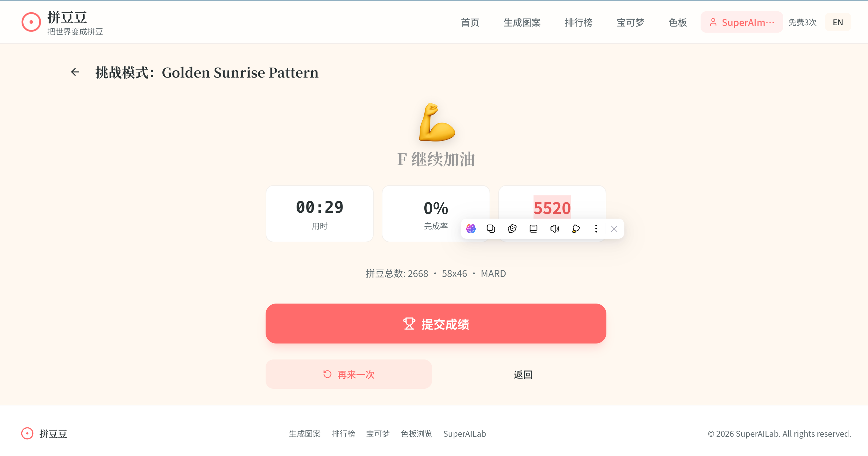The width and height of the screenshot is (868, 456).
Task: Open 生成图案 in the top navigation
Action: click(x=522, y=23)
